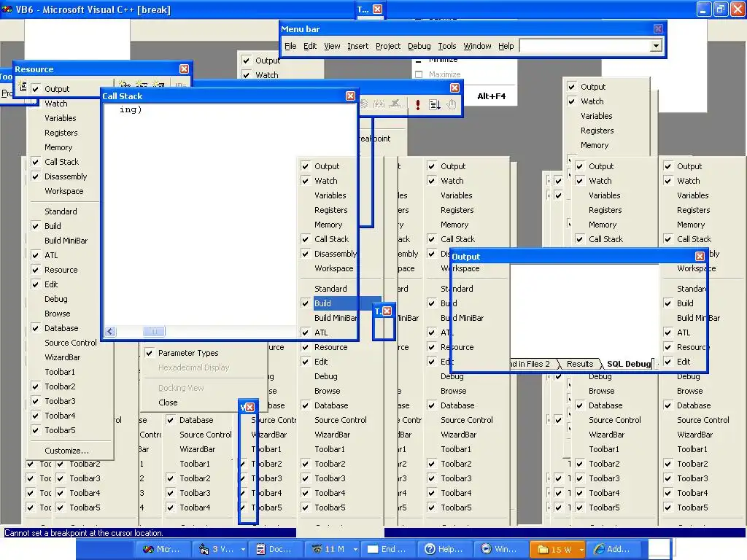Viewport: 747px width, 560px height.
Task: Close the Resource toolbar window
Action: click(x=184, y=69)
